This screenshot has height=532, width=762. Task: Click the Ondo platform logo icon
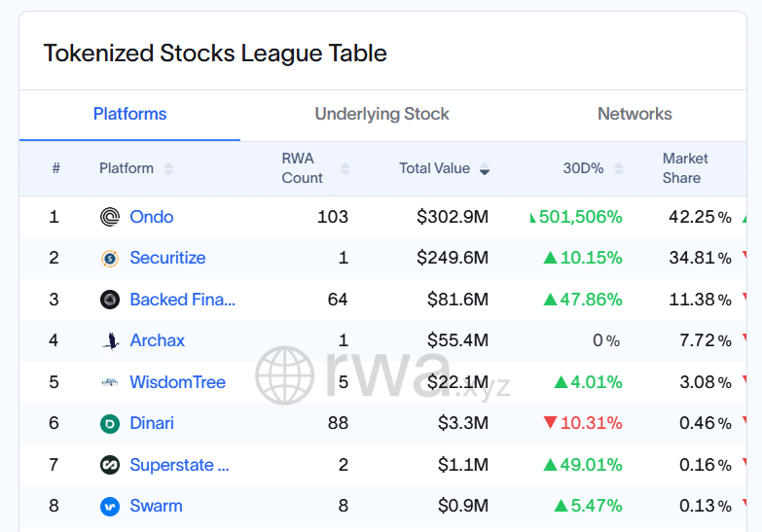point(110,217)
